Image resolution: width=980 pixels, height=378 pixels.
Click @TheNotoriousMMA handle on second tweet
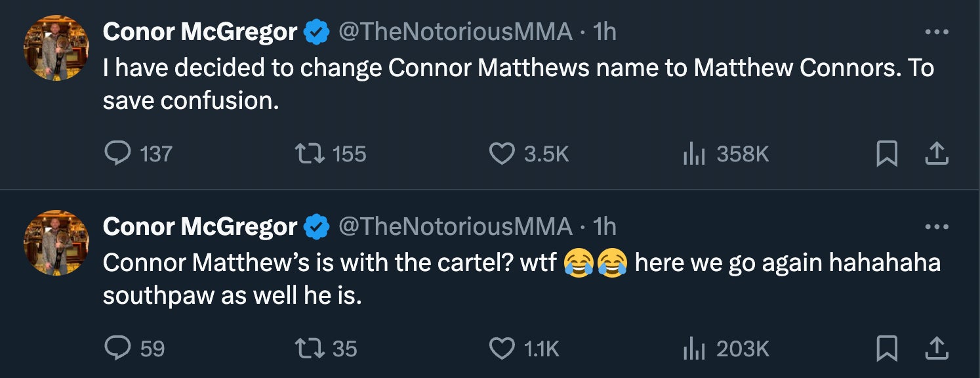pyautogui.click(x=455, y=226)
